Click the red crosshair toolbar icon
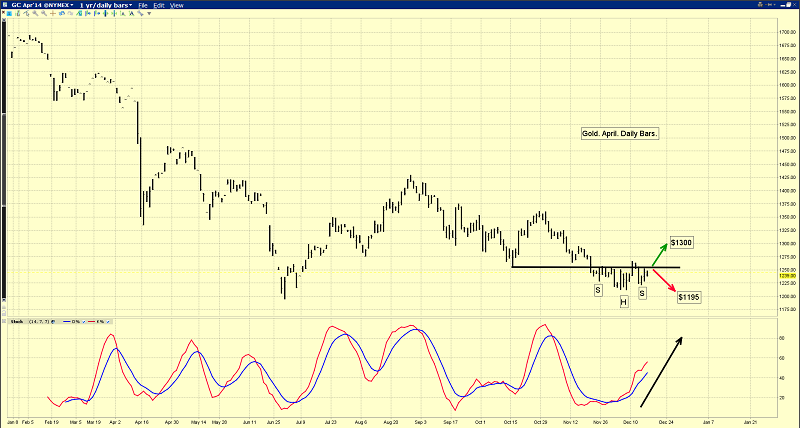 (x=53, y=13)
